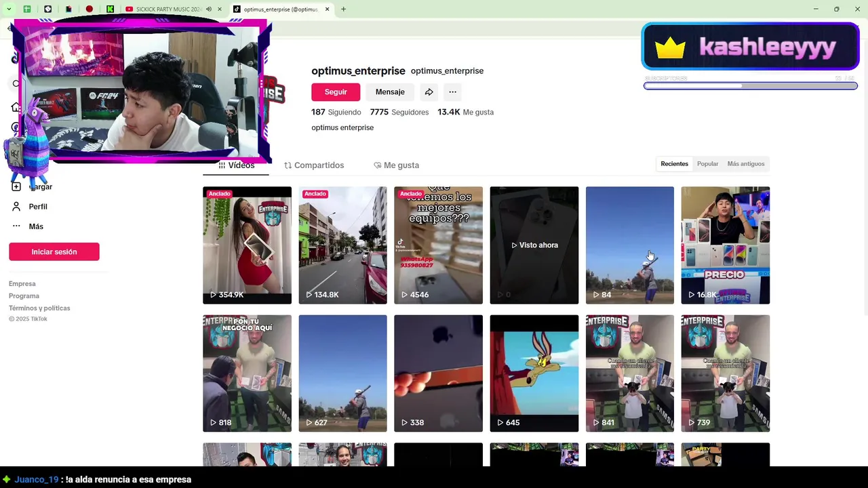
Task: Open the baseball video with 84 views
Action: pyautogui.click(x=630, y=245)
